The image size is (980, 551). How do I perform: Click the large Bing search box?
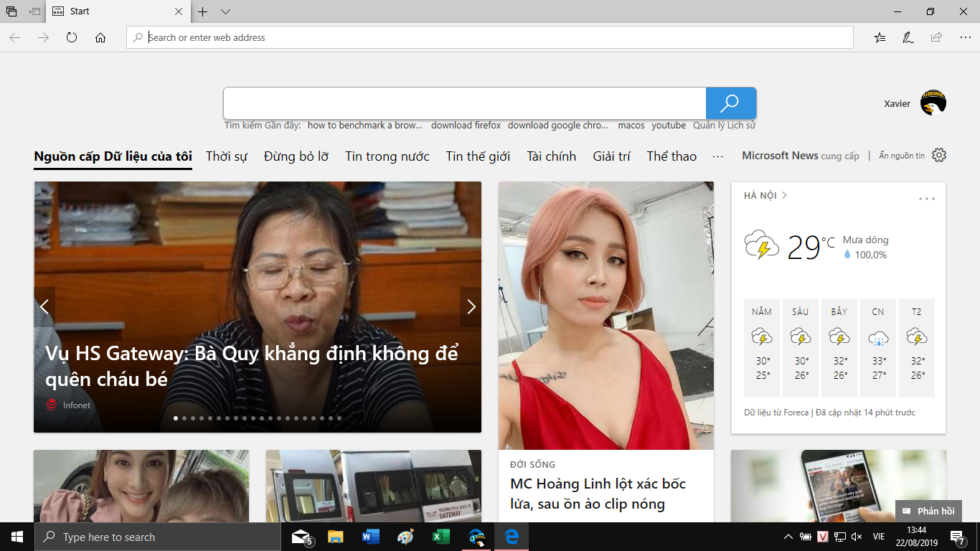point(465,103)
